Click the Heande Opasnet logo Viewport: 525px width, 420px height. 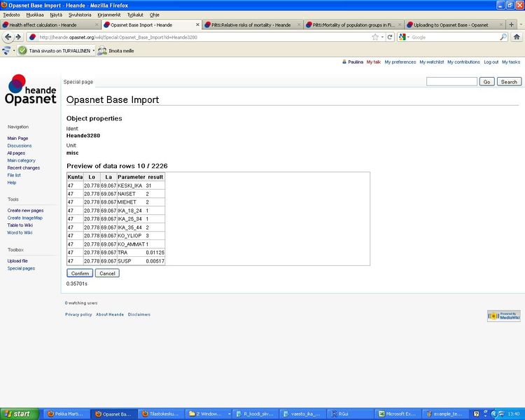[x=30, y=90]
